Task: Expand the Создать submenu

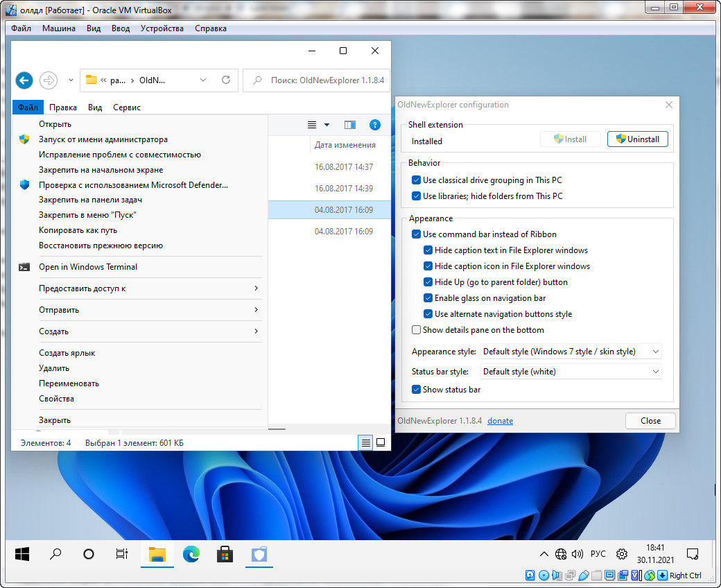Action: (140, 331)
